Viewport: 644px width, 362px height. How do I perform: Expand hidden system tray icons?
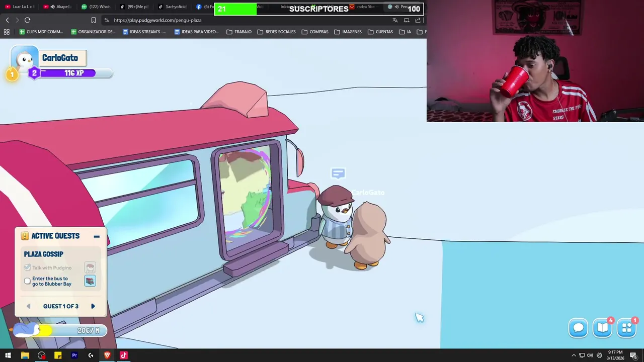tap(574, 355)
